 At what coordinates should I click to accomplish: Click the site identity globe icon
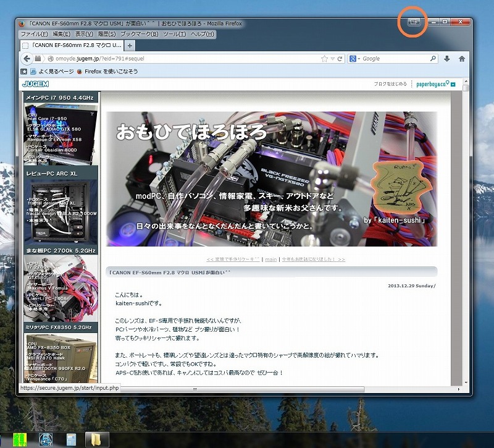pos(51,59)
